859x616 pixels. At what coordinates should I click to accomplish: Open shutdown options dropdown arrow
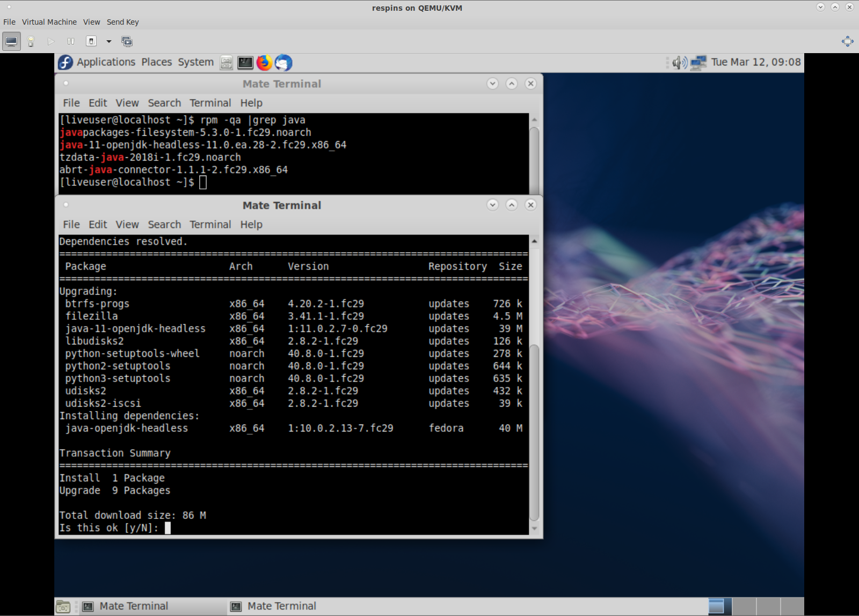[x=109, y=41]
